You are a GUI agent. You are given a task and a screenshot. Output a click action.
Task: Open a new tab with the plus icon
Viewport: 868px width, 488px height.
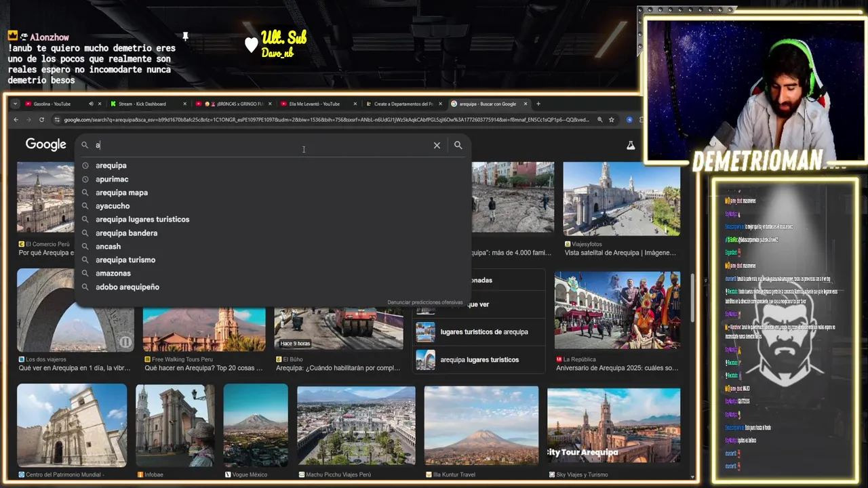click(x=538, y=104)
